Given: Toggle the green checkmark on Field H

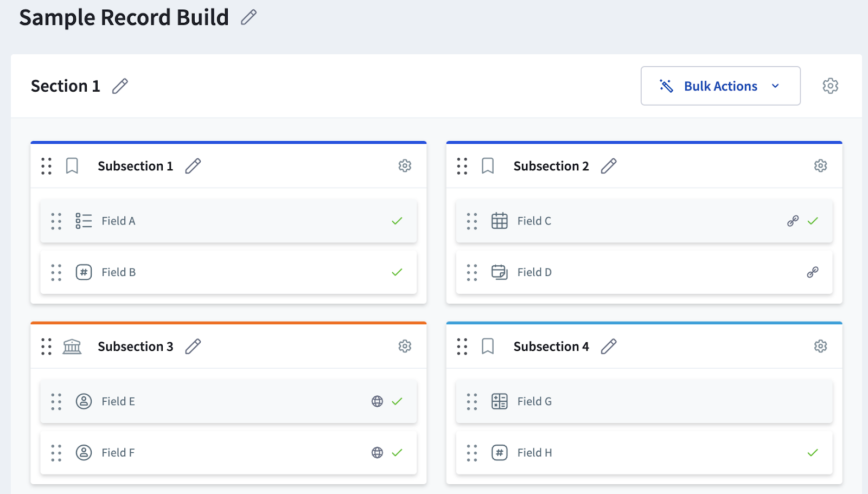Looking at the screenshot, I should (813, 452).
